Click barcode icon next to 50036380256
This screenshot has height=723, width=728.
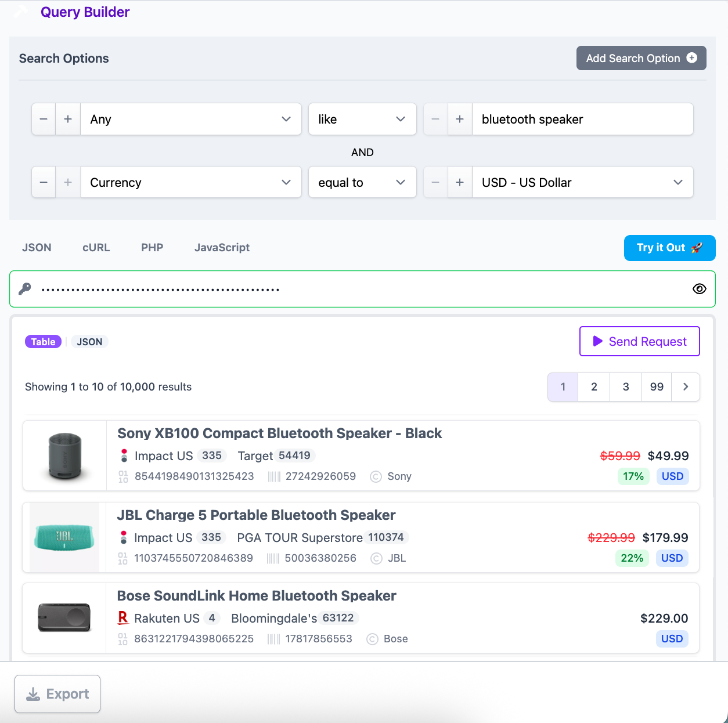pyautogui.click(x=273, y=558)
